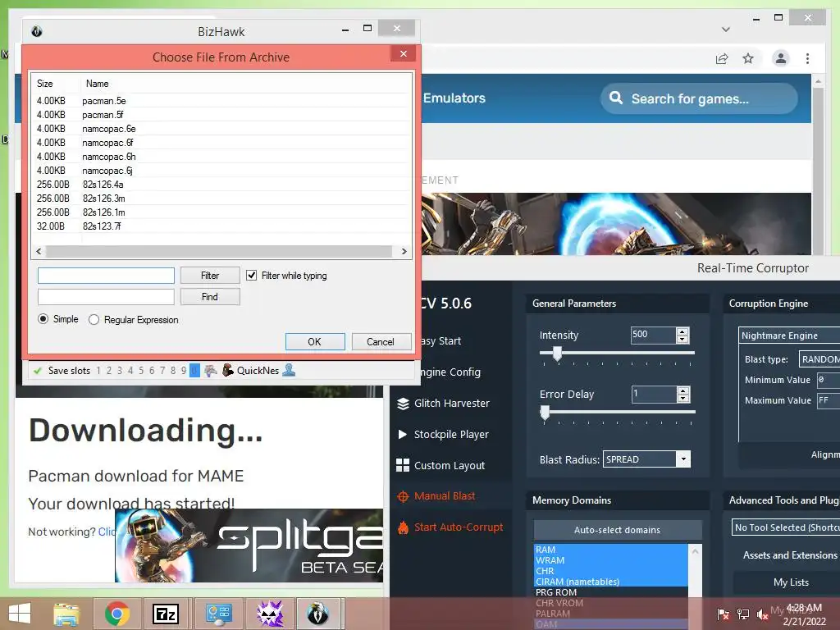Click the My Lists button
This screenshot has height=630, width=840.
[x=792, y=582]
